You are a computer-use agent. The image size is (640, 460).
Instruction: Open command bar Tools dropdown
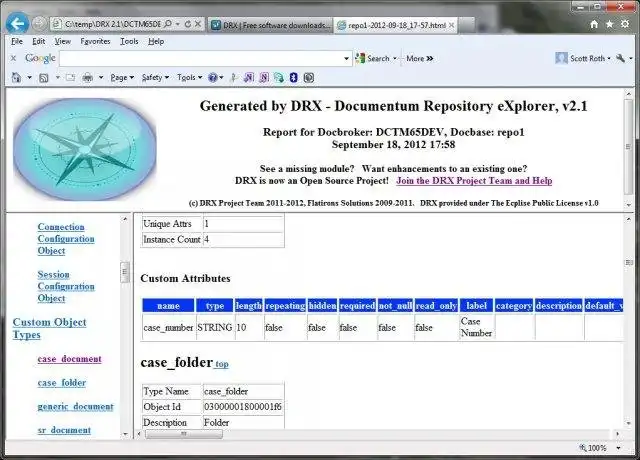[x=189, y=78]
